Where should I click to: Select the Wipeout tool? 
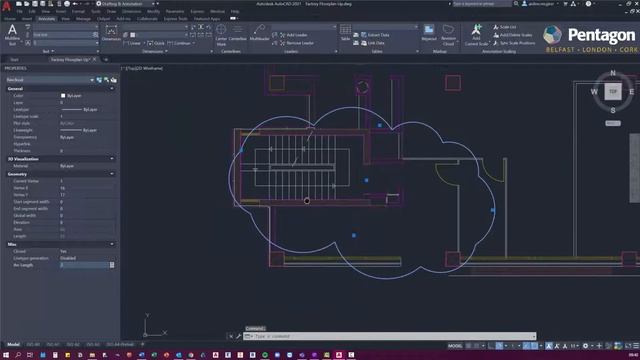tap(429, 33)
